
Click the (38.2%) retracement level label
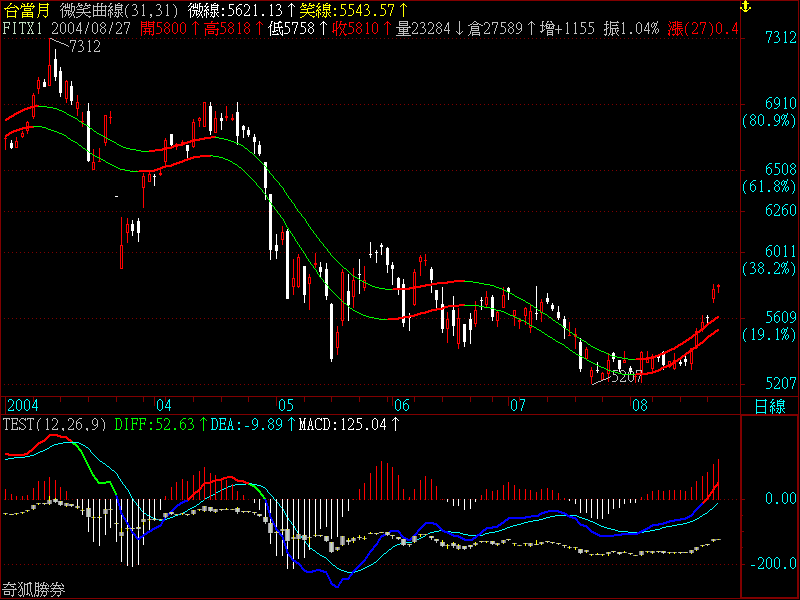pyautogui.click(x=769, y=268)
